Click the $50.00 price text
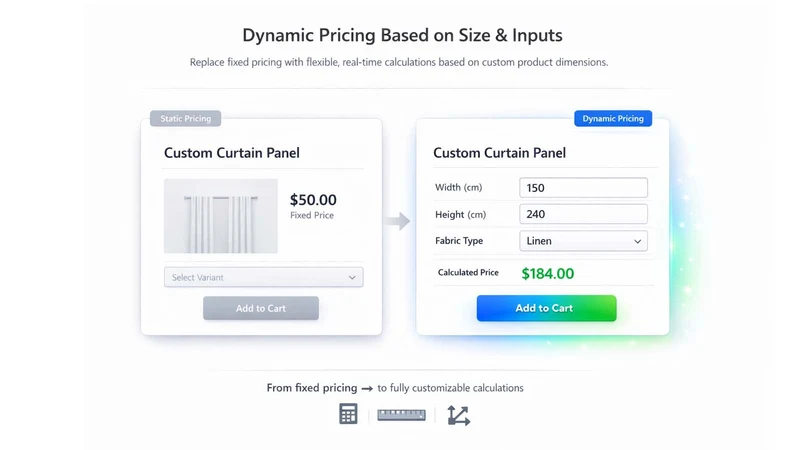The image size is (800, 450). coord(313,199)
